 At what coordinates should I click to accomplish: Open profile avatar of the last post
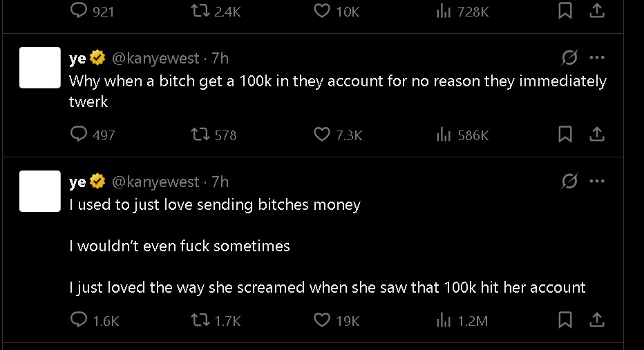(x=40, y=191)
